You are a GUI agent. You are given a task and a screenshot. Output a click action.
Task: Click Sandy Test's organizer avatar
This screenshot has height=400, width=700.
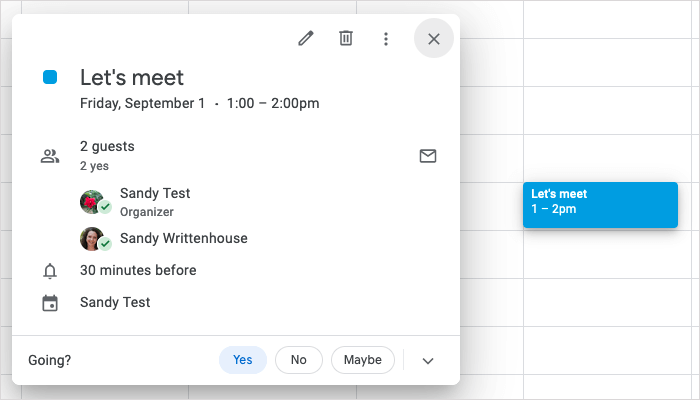coord(93,201)
